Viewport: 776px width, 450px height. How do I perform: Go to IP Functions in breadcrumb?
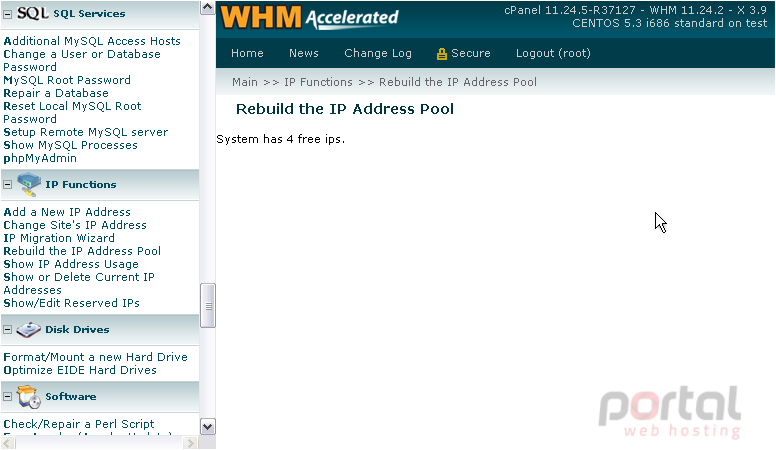[x=318, y=82]
